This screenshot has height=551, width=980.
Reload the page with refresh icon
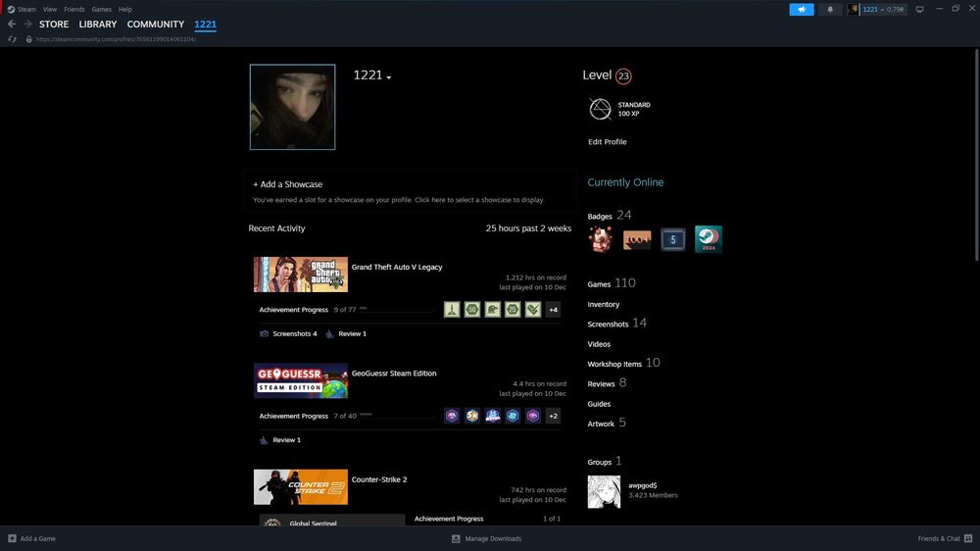click(12, 39)
